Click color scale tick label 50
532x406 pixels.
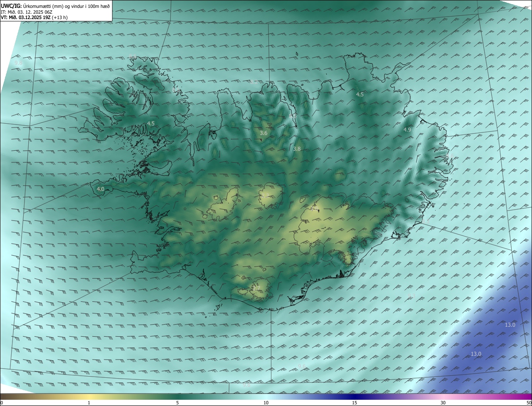[x=529, y=403]
